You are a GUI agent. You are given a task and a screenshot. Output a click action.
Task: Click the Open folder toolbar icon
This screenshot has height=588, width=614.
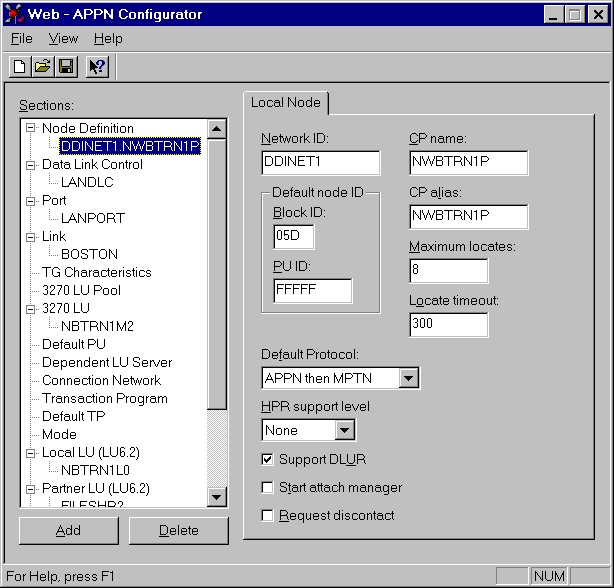point(42,67)
